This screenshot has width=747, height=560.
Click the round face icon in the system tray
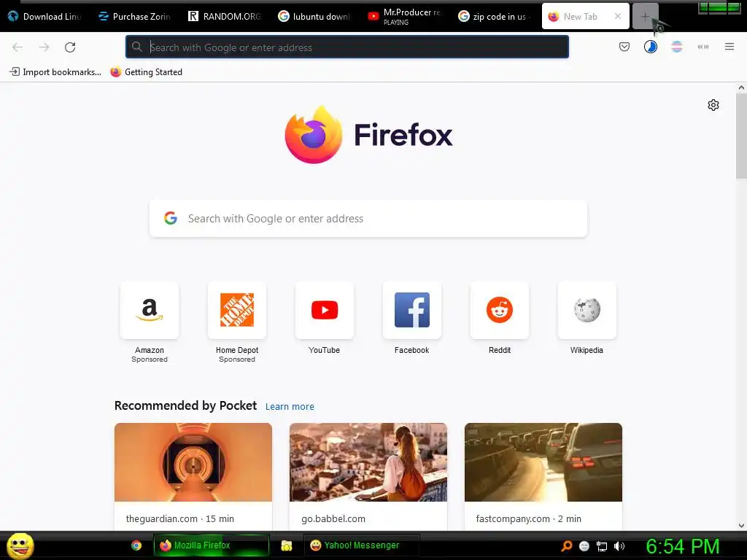584,546
